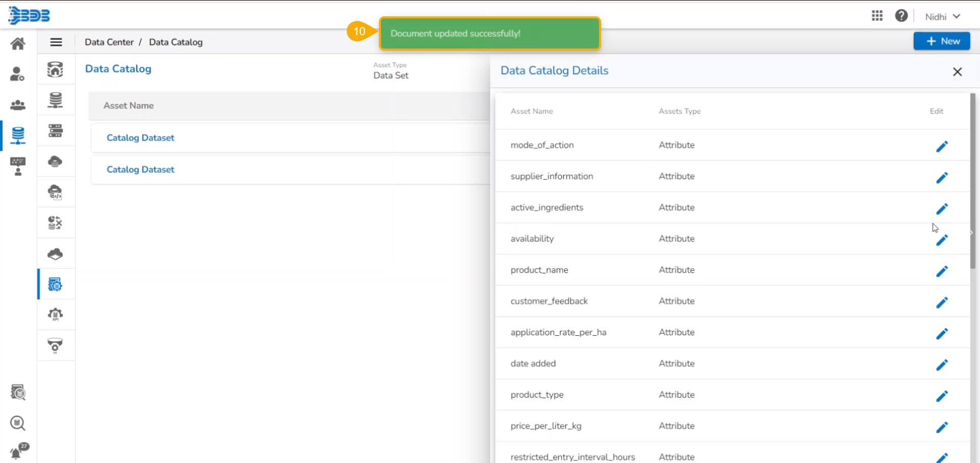Toggle the hamburger menu
Viewport: 980px width, 463px height.
[x=56, y=42]
